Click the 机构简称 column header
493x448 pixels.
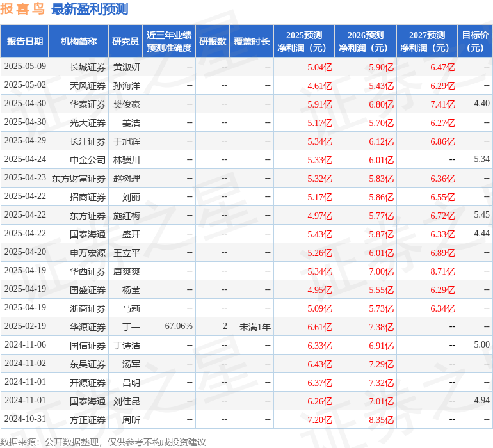(x=79, y=41)
